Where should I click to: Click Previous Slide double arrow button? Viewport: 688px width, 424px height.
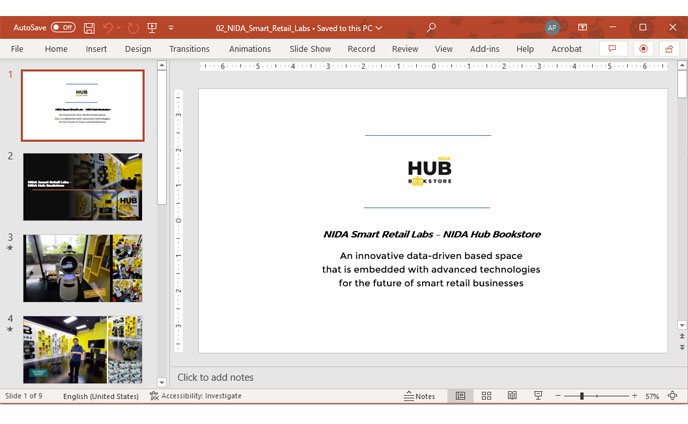pos(682,336)
